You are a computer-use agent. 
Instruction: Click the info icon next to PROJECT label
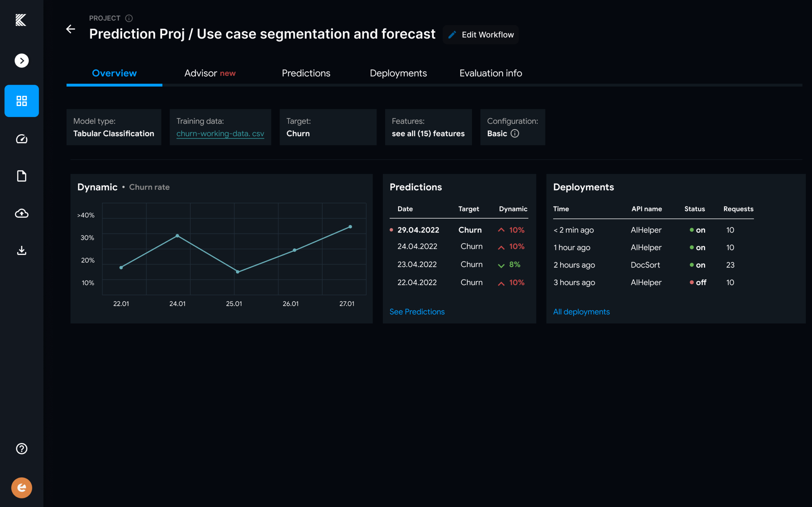129,18
